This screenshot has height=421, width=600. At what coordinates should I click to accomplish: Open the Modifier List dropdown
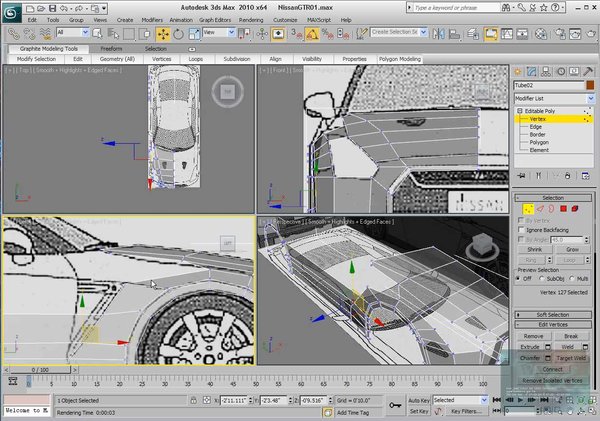[x=554, y=98]
